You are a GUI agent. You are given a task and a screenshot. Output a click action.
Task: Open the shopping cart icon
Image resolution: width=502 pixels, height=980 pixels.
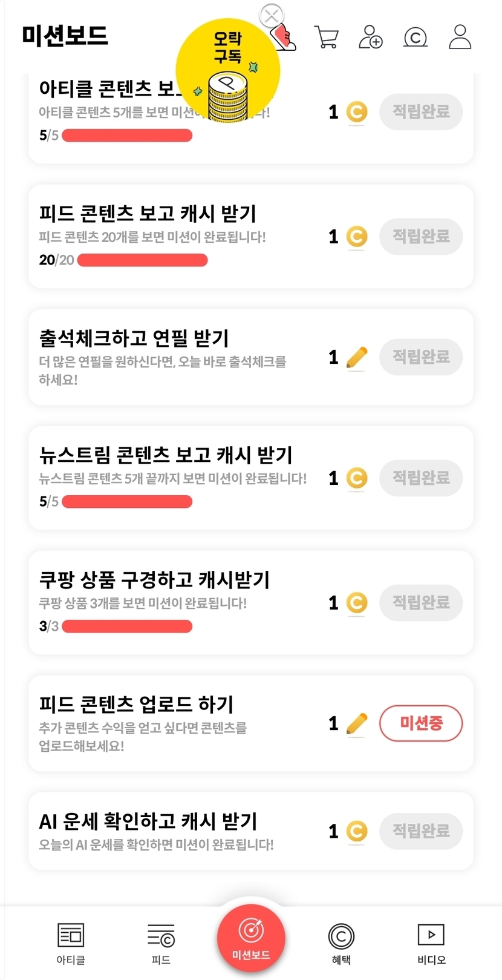(x=327, y=37)
